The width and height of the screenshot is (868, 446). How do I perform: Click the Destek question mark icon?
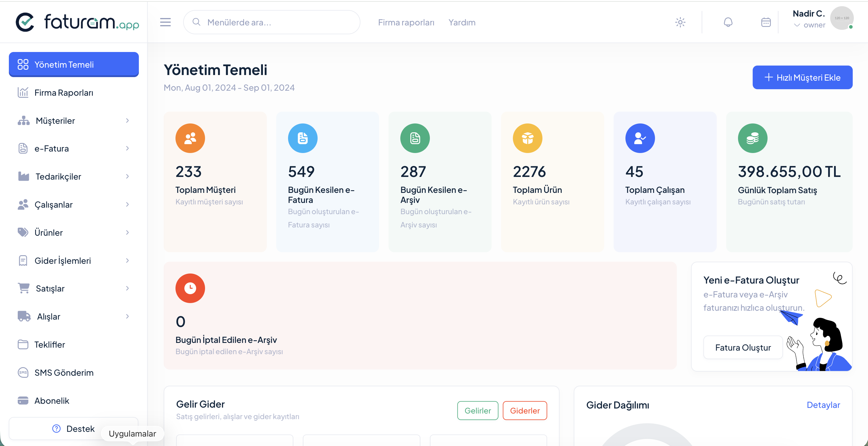coord(56,428)
